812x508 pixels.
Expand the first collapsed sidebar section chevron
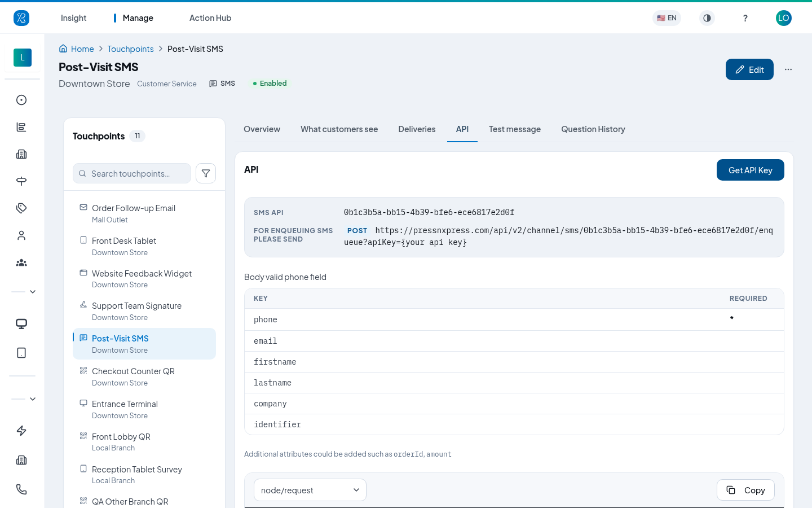[x=33, y=292]
